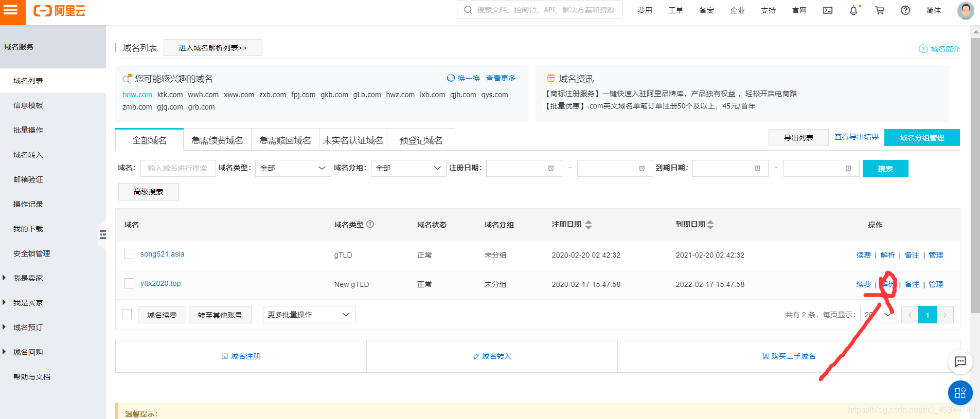This screenshot has height=419, width=980.
Task: Click calendar icon in registration start date
Action: [551, 168]
